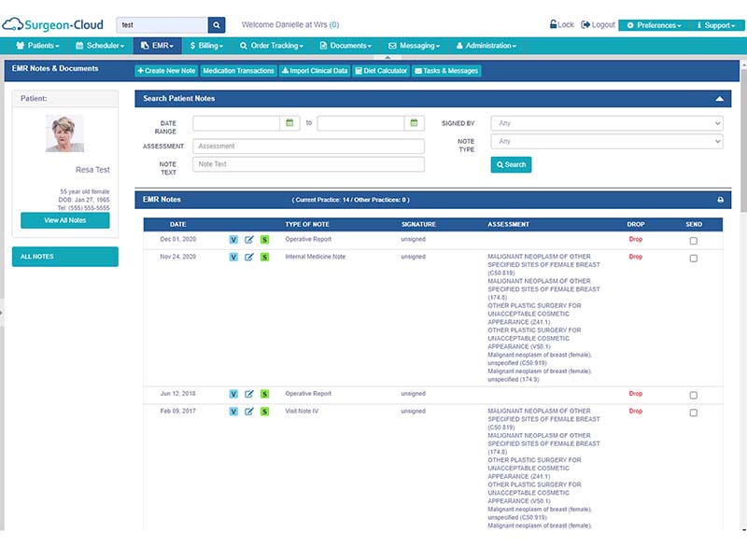Click green S icon for Jun 12, 2018 note
The height and width of the screenshot is (560, 747).
[265, 394]
